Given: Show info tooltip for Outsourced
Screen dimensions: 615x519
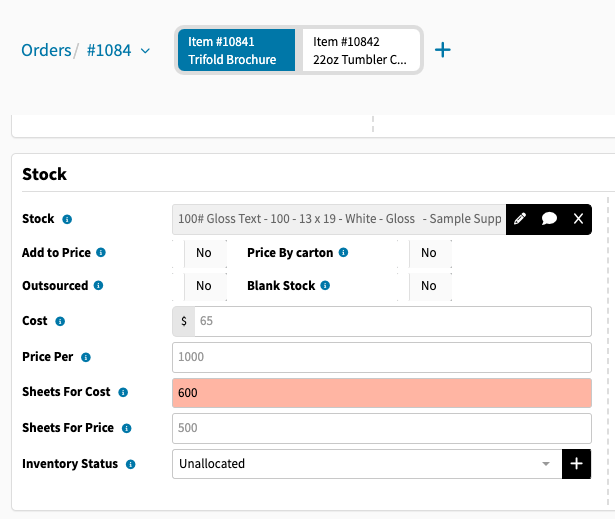Looking at the screenshot, I should 98,285.
